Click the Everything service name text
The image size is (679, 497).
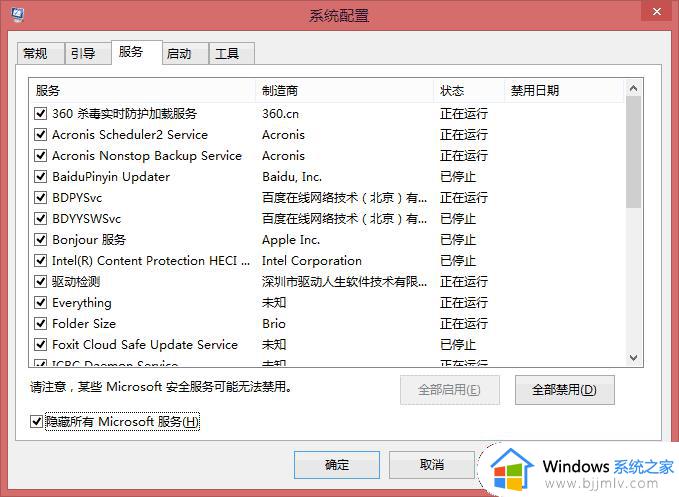coord(82,303)
